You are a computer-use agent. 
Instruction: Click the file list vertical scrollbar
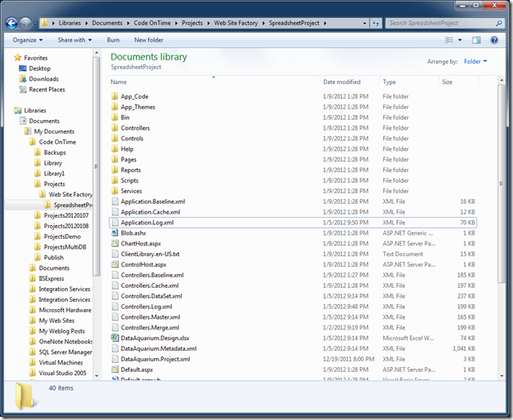click(502, 183)
